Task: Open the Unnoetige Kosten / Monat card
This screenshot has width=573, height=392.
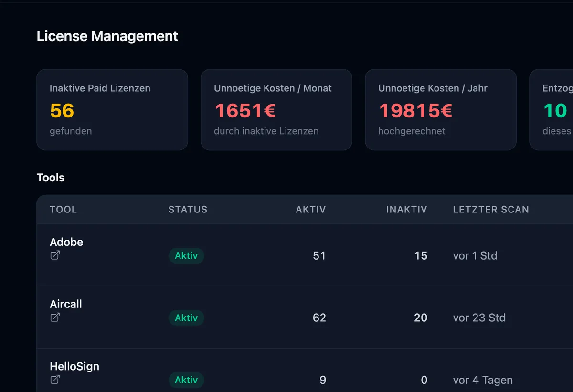Action: (276, 109)
